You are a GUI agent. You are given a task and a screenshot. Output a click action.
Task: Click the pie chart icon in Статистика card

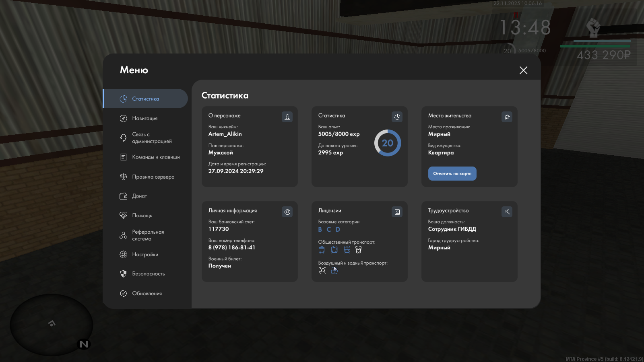[397, 117]
